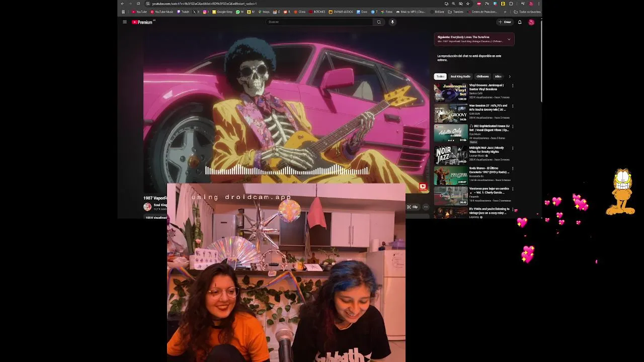Open more actions ellipsis beside Clip

pyautogui.click(x=426, y=207)
